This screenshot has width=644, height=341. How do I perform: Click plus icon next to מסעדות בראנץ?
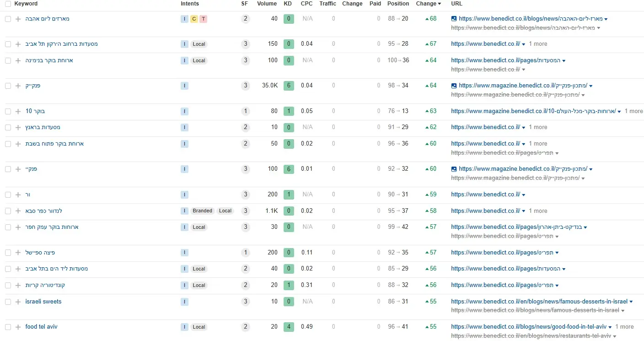pyautogui.click(x=18, y=127)
